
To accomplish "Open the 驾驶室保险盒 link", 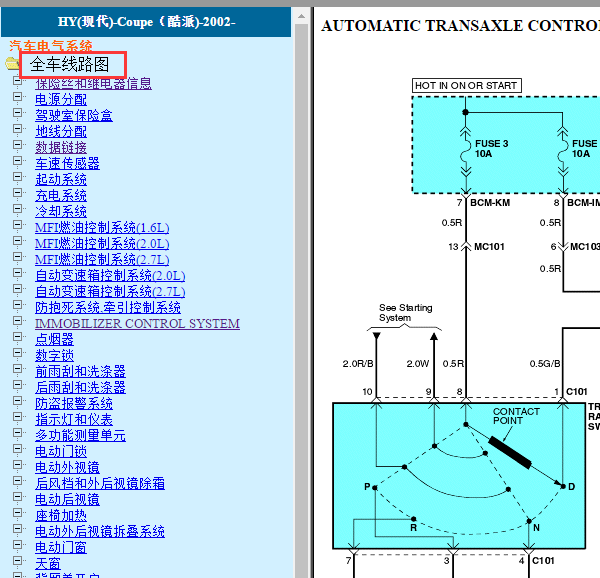I will [74, 116].
